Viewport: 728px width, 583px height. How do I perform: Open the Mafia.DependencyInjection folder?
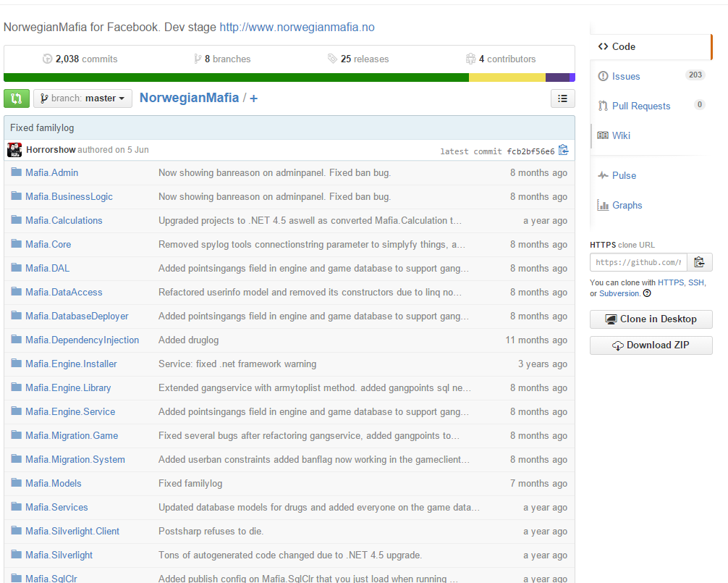click(x=82, y=340)
